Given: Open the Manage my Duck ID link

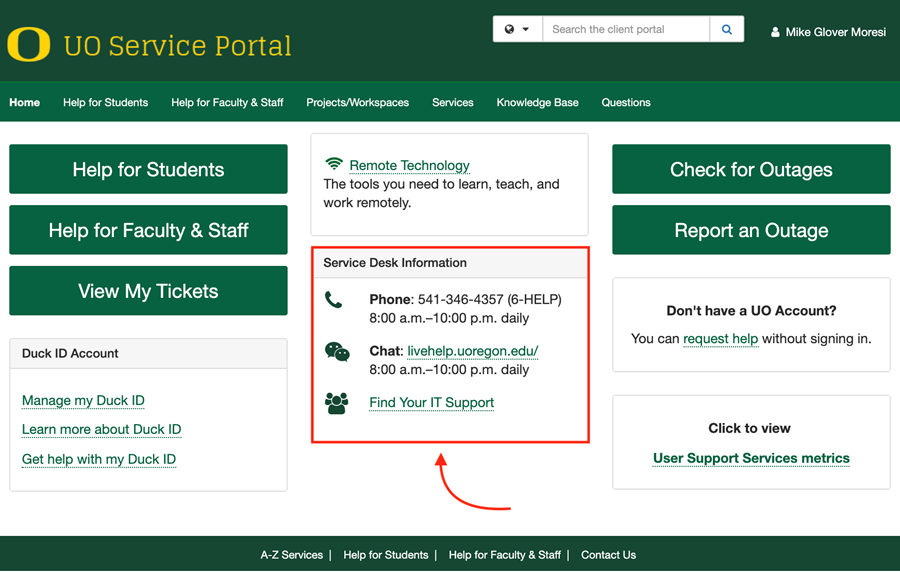Looking at the screenshot, I should (83, 400).
